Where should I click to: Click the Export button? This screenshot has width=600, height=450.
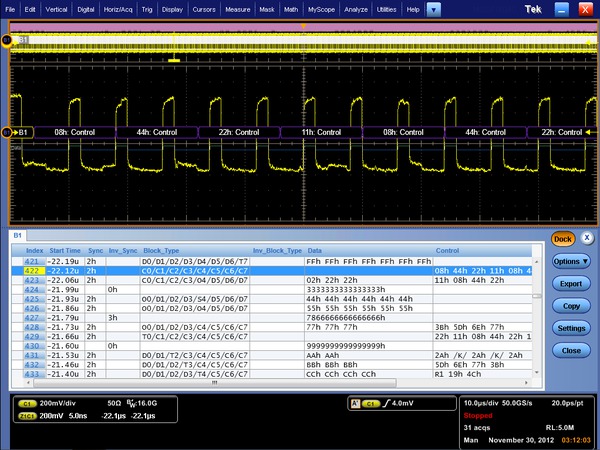pos(571,284)
